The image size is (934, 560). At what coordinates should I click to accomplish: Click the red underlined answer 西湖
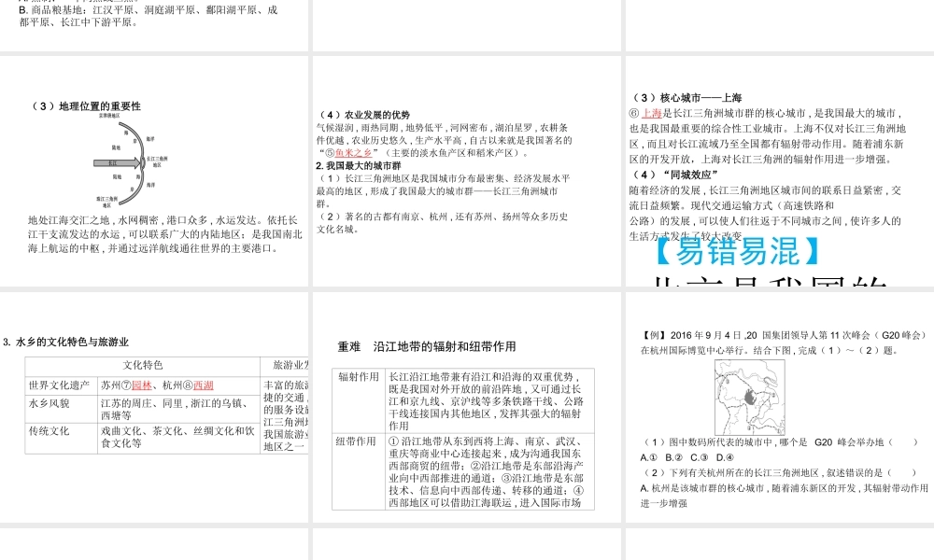pos(204,385)
